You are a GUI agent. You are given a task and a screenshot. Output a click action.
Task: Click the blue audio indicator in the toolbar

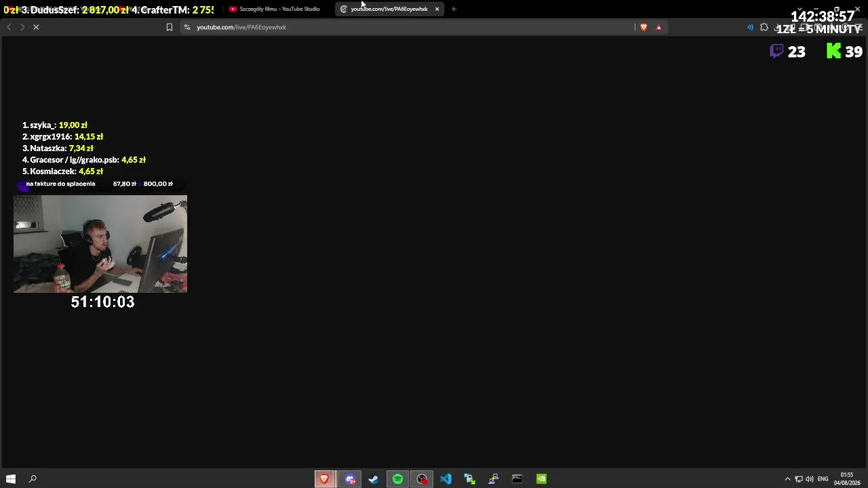(x=750, y=27)
